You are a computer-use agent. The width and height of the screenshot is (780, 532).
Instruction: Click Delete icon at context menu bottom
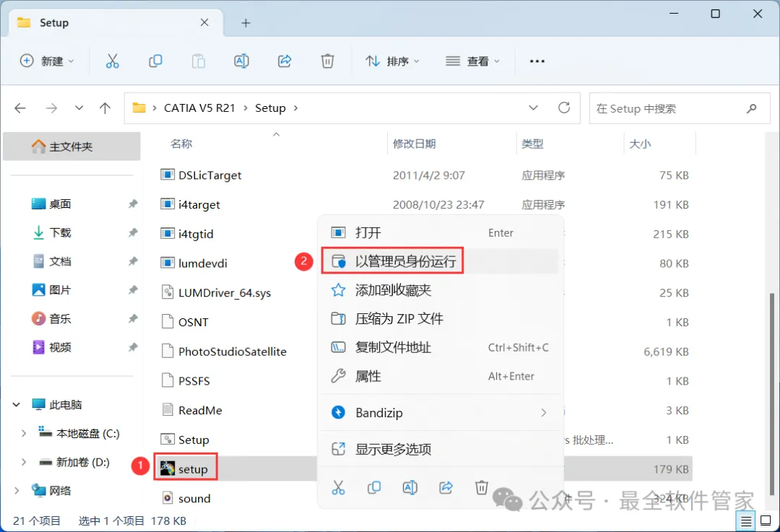[x=482, y=488]
